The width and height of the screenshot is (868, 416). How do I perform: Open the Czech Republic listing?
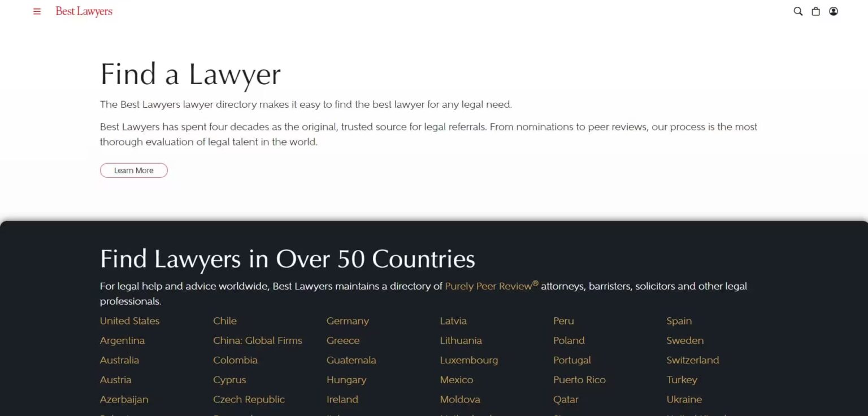click(x=249, y=399)
